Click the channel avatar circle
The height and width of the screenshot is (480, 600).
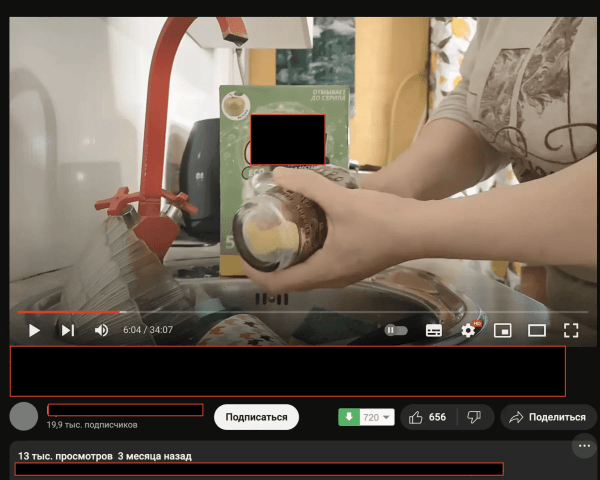coord(24,417)
